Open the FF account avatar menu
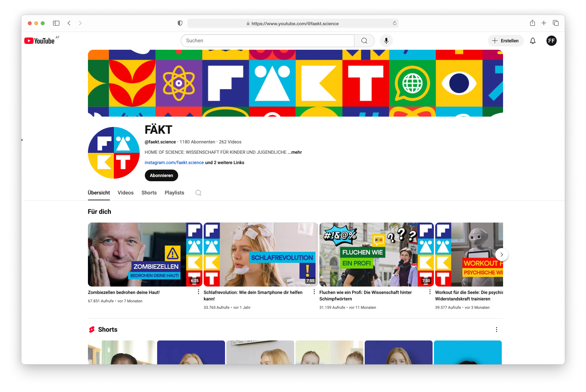 [x=551, y=41]
